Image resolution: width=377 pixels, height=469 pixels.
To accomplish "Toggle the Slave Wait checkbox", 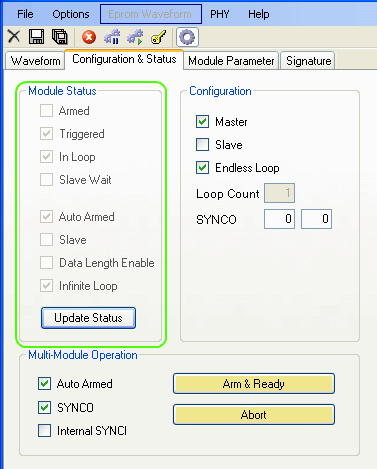I will (x=46, y=180).
